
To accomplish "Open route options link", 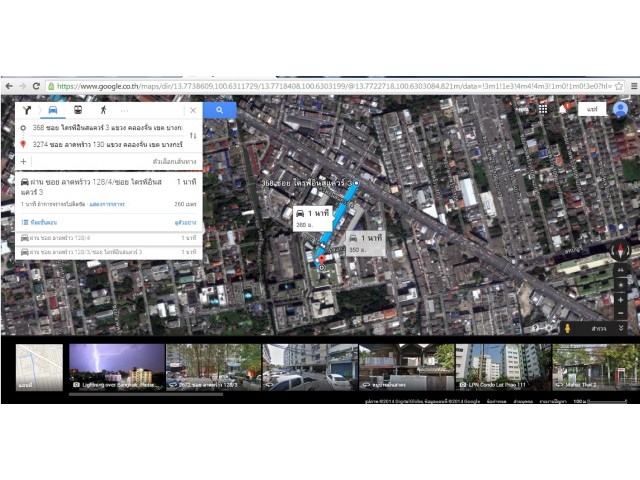I will pos(174,162).
